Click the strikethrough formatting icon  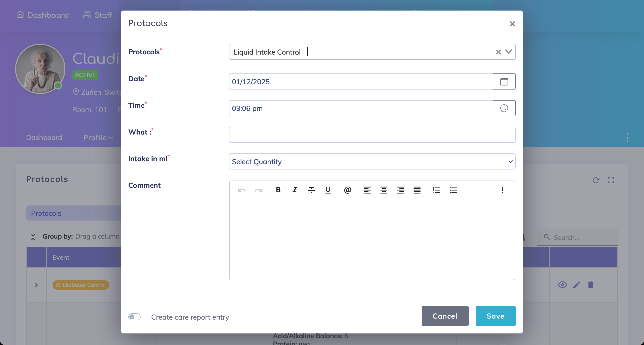click(311, 190)
